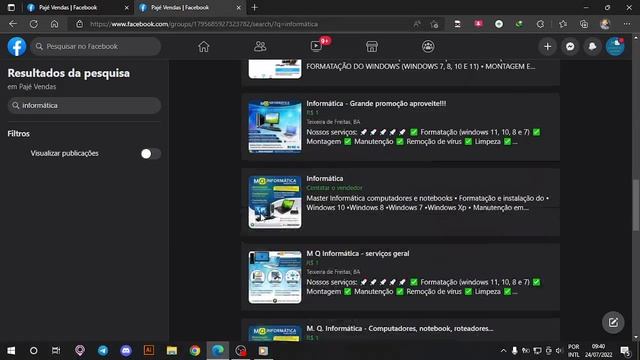Viewport: 640px width, 360px height.
Task: Open the account profile avatar menu
Action: 615,47
